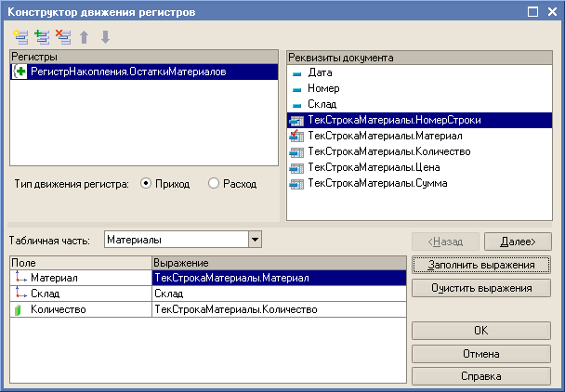Click Заполнить выражения button

point(481,265)
